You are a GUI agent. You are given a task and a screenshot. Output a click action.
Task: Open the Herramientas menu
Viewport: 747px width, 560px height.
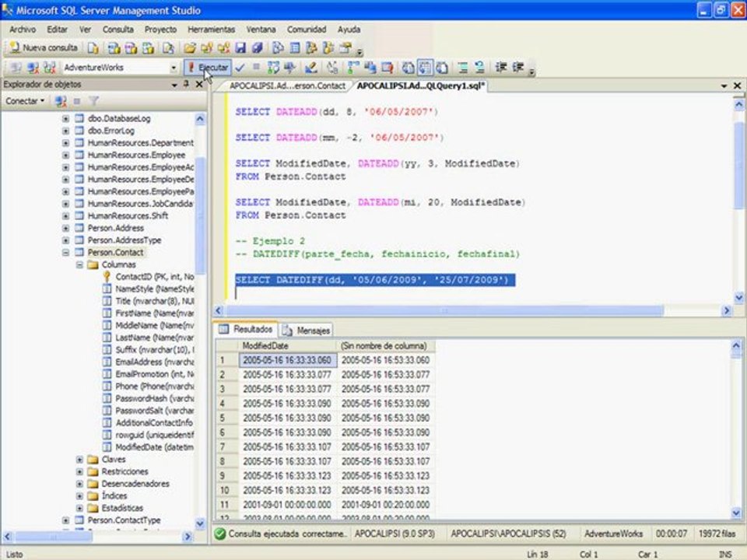tap(211, 29)
